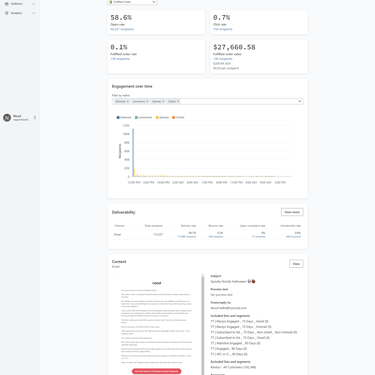This screenshot has height=375, width=375.
Task: Expand the Audience sidebar section
Action: [x=33, y=4]
